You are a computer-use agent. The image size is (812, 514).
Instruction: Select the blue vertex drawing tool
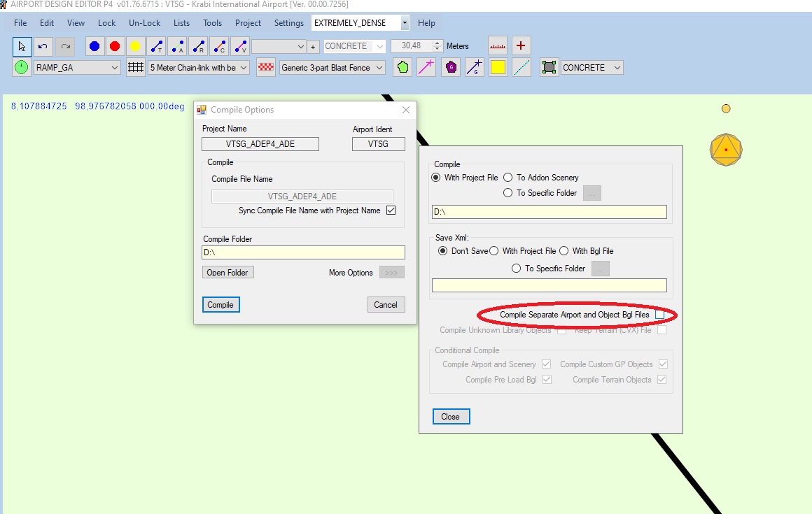click(x=94, y=45)
